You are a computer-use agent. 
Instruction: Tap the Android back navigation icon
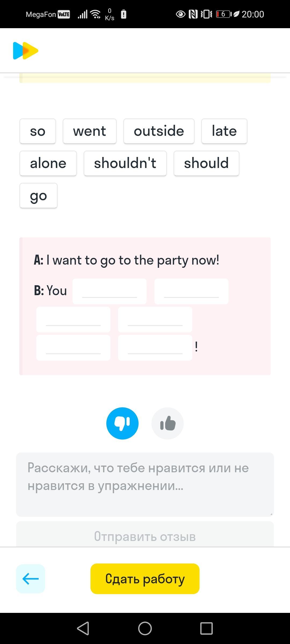click(x=83, y=628)
